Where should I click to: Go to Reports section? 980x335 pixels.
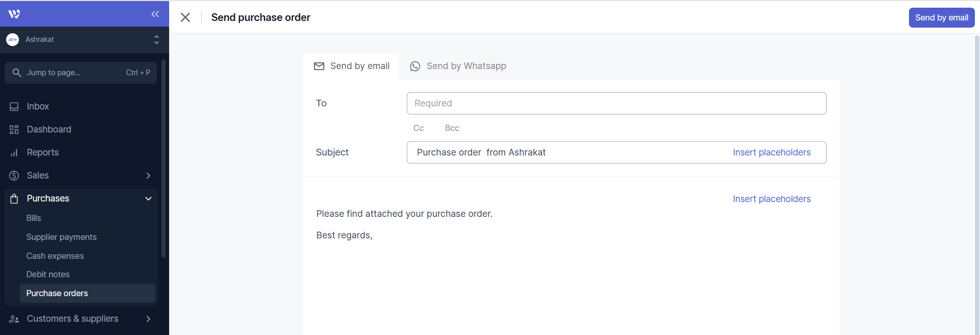click(42, 152)
